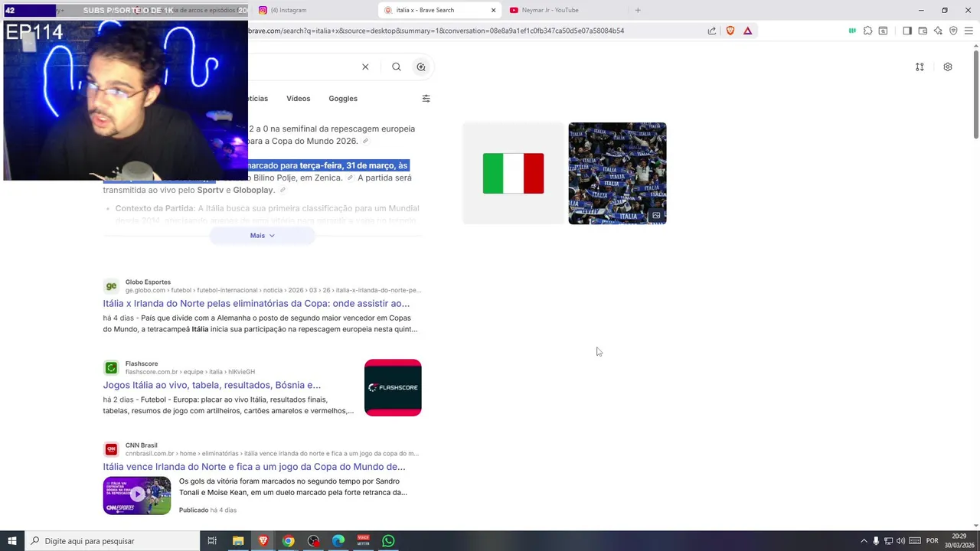
Task: Open Google Chrome from the taskbar
Action: pos(288,541)
